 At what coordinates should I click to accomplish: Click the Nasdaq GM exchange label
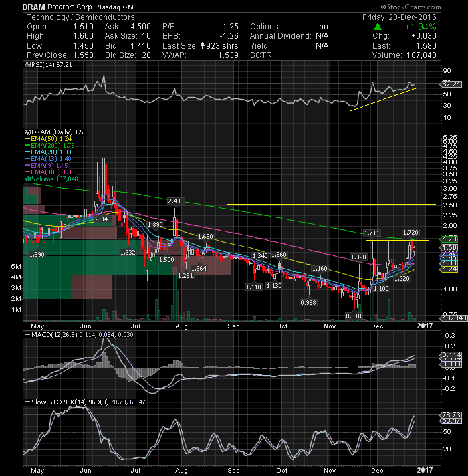pos(116,7)
